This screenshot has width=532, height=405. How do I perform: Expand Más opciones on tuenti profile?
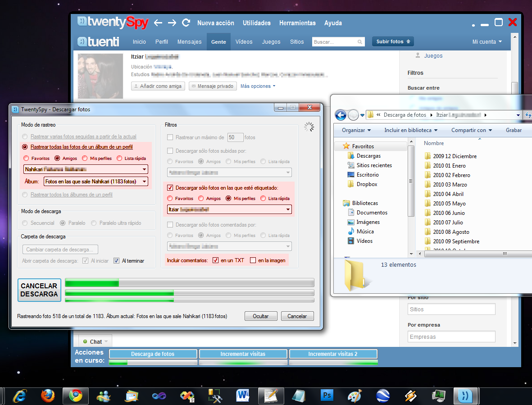pyautogui.click(x=258, y=86)
